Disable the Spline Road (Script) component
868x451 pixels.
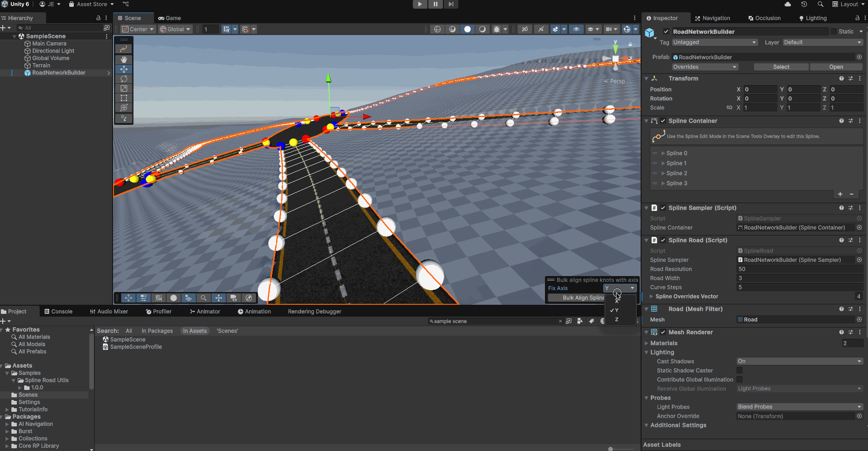pyautogui.click(x=663, y=240)
